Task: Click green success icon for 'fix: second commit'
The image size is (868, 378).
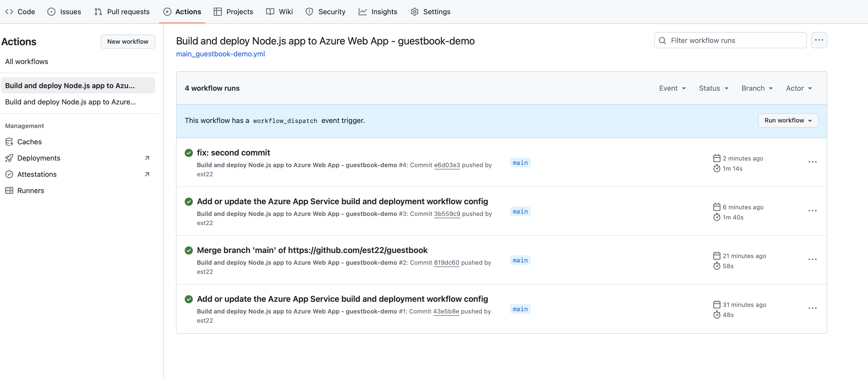Action: click(x=189, y=153)
